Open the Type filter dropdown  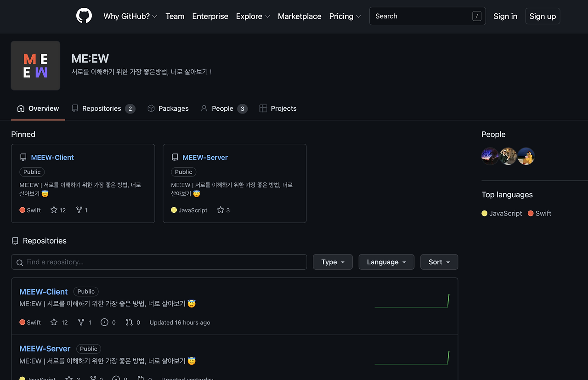point(333,262)
